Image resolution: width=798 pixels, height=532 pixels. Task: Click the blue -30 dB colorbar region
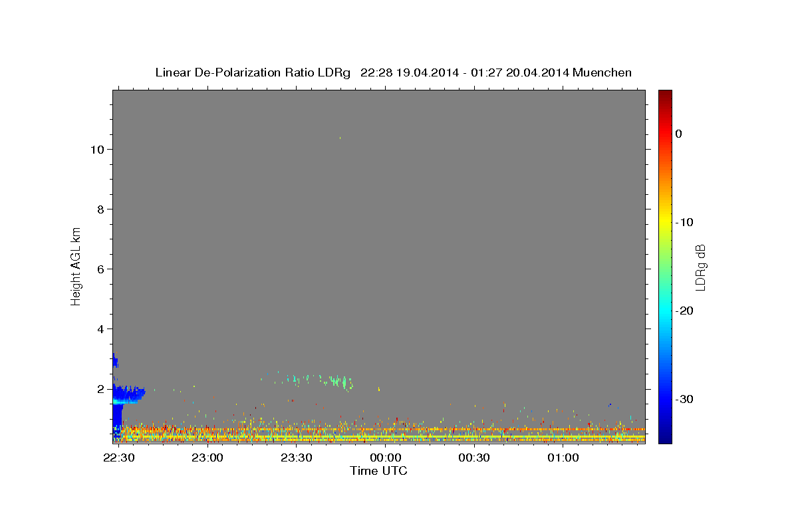(665, 399)
